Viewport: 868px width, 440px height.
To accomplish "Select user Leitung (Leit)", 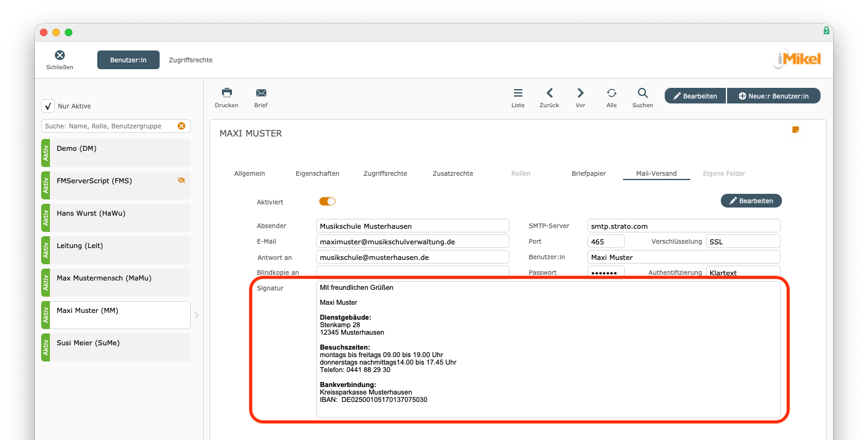I will coord(116,250).
